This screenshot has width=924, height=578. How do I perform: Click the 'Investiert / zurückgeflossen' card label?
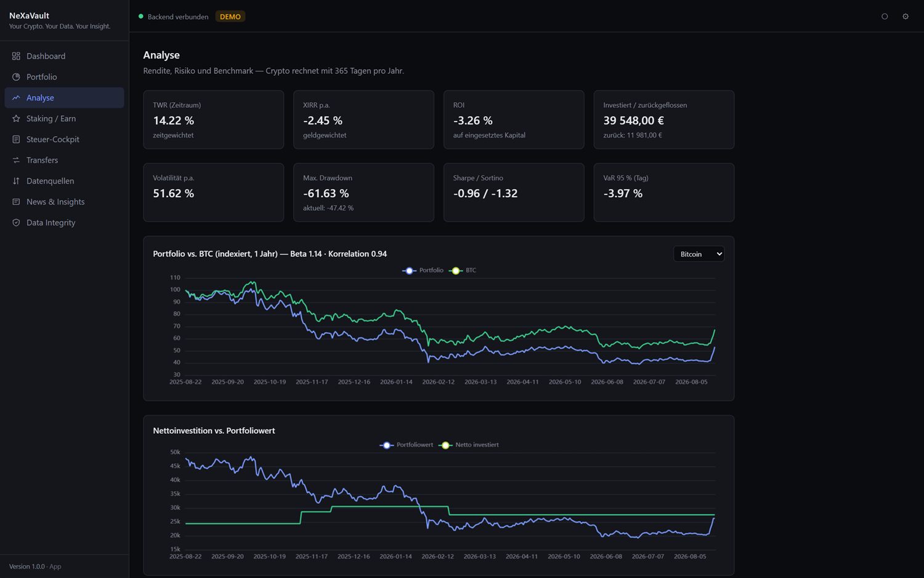pyautogui.click(x=645, y=105)
